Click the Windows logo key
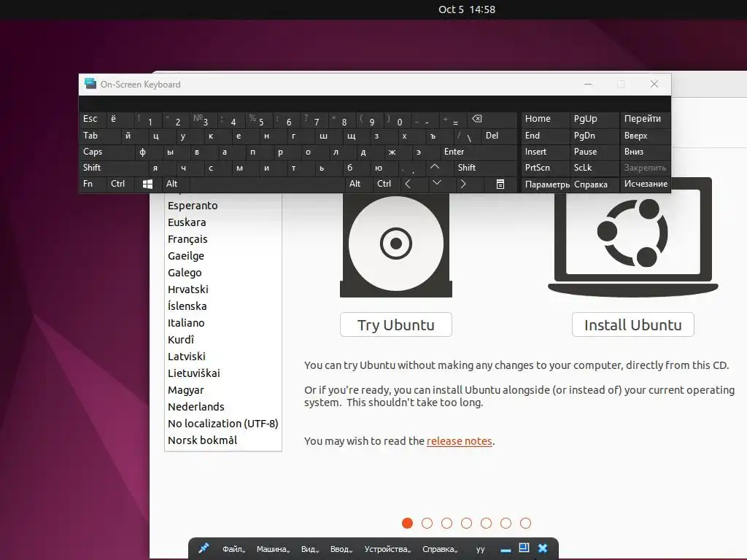Screen dimensions: 747x560 [147, 184]
